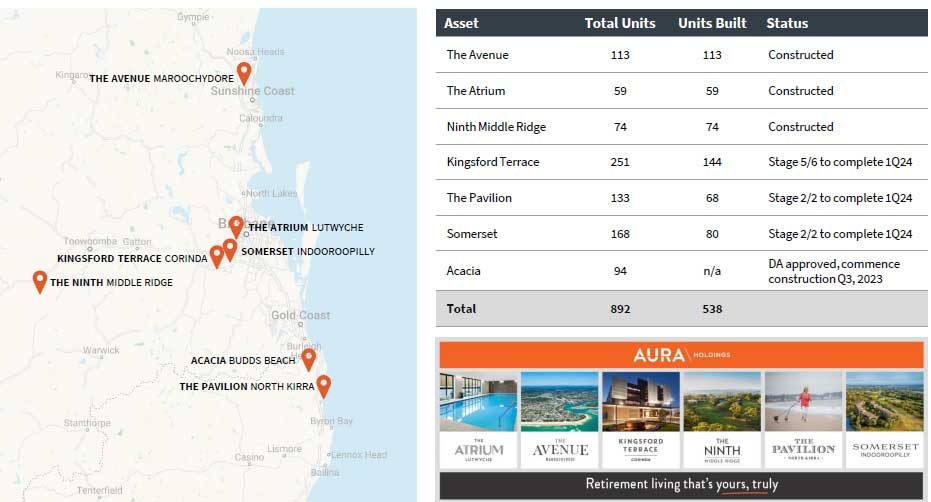
Task: Click the Somerset Indooroopilly logo
Action: (885, 450)
